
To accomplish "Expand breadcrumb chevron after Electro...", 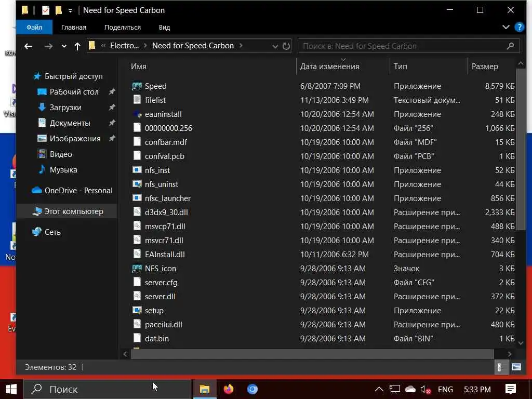I will [x=145, y=46].
